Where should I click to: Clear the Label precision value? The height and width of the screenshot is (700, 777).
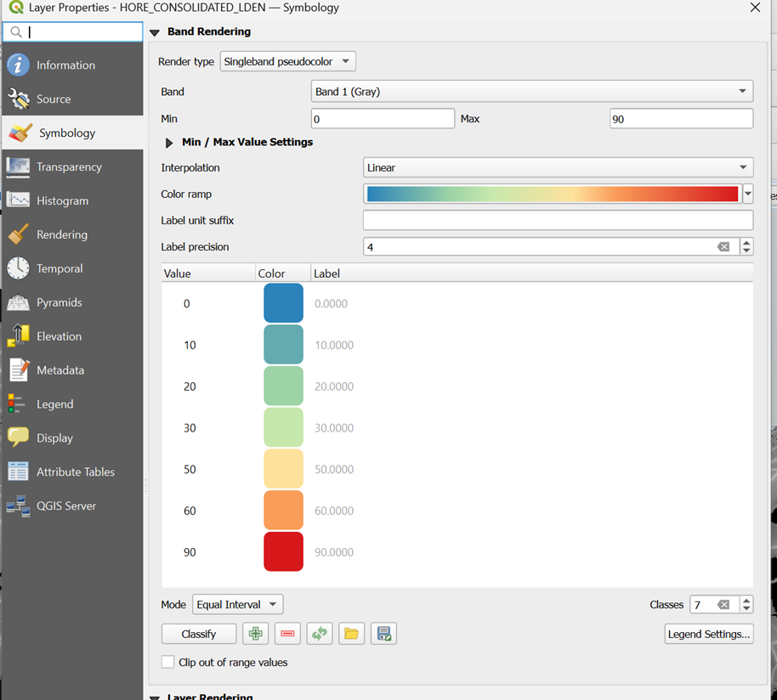pyautogui.click(x=723, y=246)
